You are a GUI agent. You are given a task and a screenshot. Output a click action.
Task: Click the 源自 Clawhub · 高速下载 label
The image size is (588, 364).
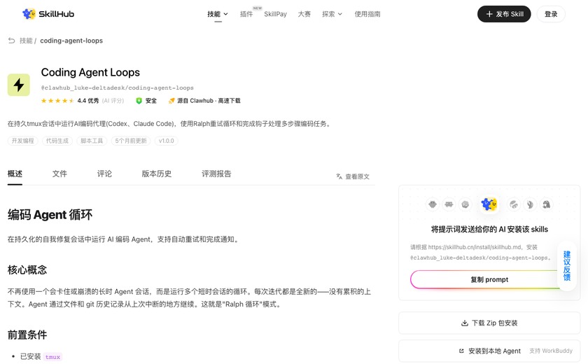click(209, 101)
